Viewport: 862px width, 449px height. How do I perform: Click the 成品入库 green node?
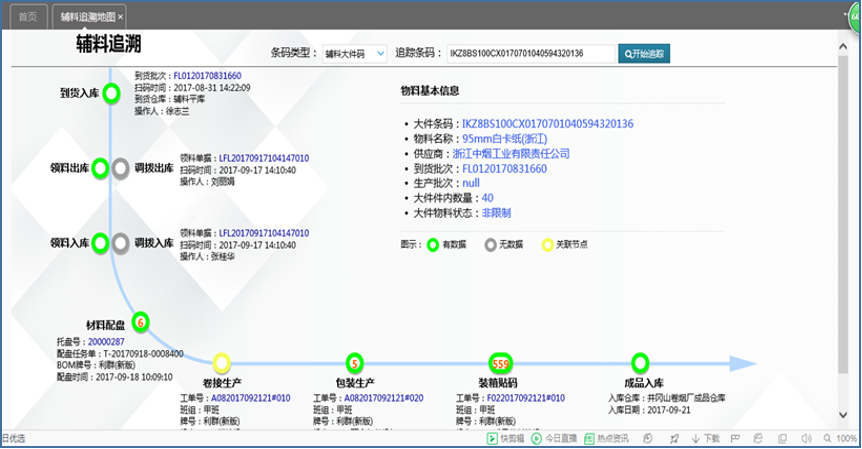tap(640, 362)
